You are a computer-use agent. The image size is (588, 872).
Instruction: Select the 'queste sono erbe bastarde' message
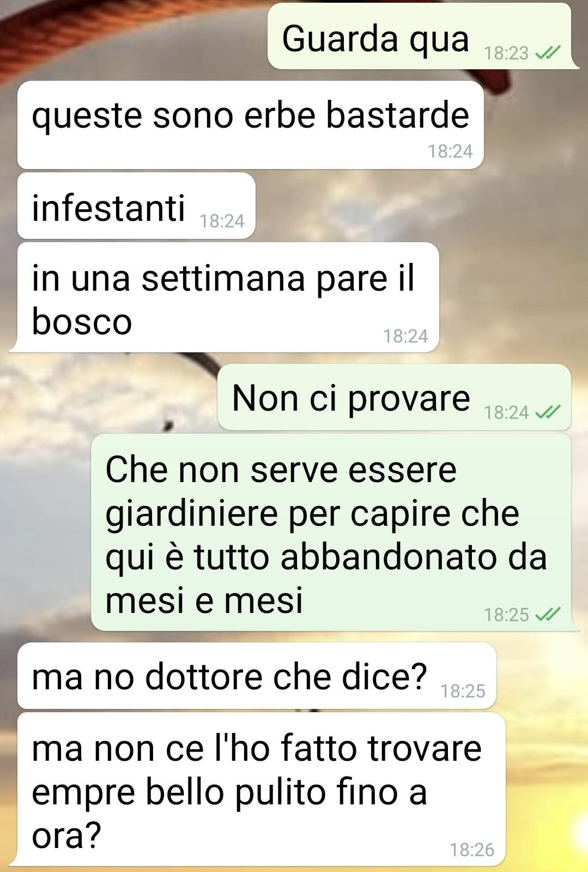[251, 125]
